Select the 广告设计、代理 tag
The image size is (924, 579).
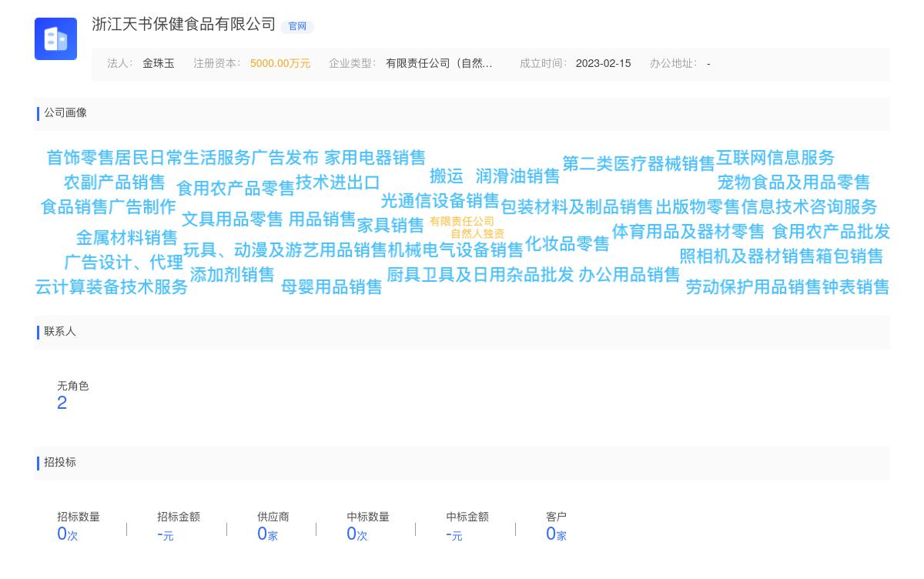123,263
